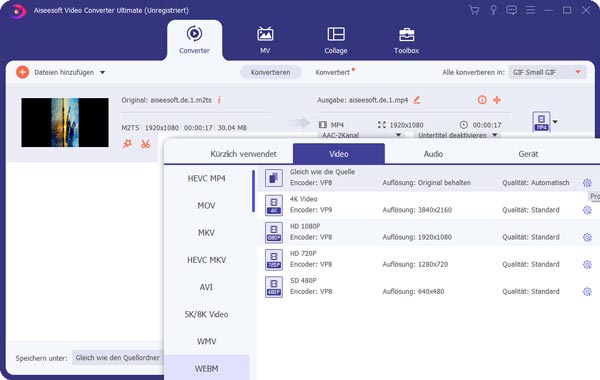
Task: Rename output file with pencil icon
Action: click(x=417, y=100)
